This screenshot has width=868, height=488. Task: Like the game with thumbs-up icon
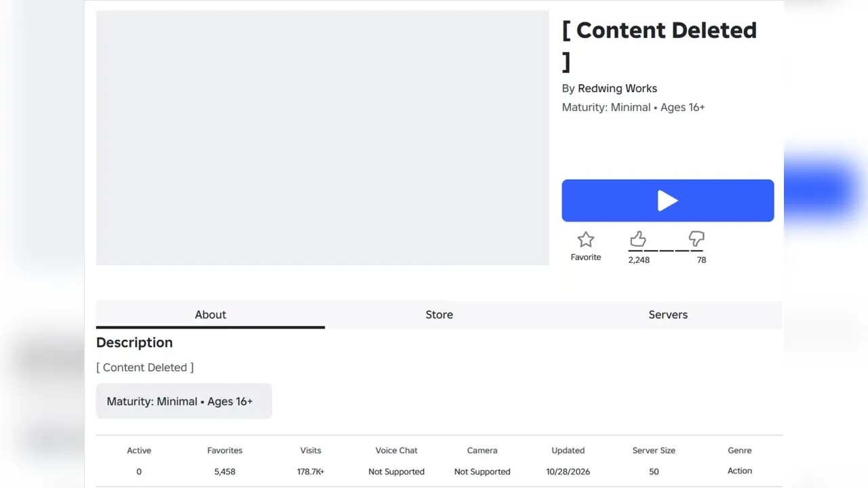coord(638,239)
